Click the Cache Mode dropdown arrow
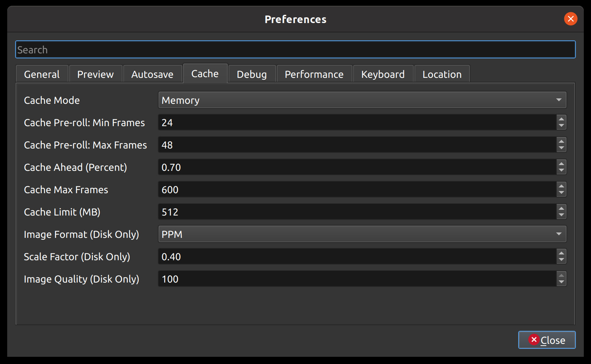Screen dimensions: 591x364 tap(559, 100)
